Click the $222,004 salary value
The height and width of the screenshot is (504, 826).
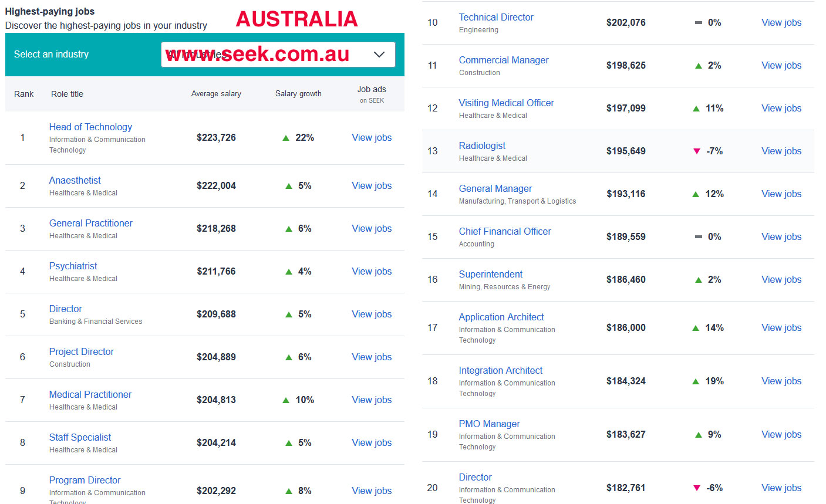[216, 185]
